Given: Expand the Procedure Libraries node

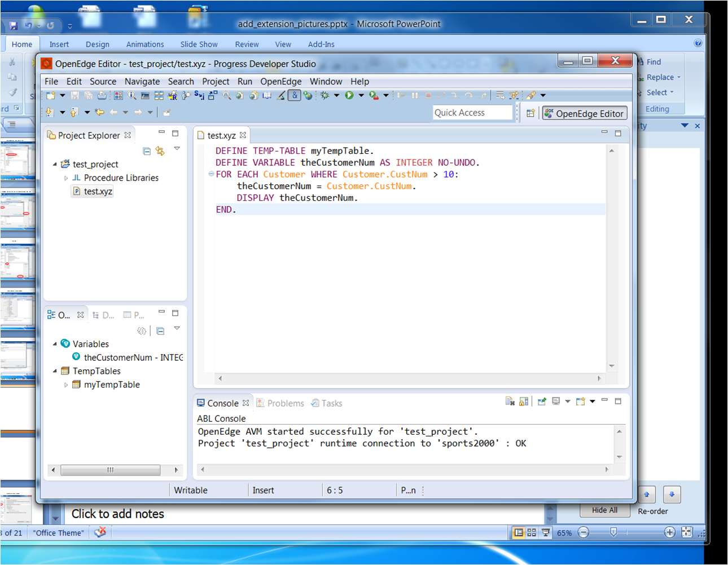Looking at the screenshot, I should [x=66, y=178].
